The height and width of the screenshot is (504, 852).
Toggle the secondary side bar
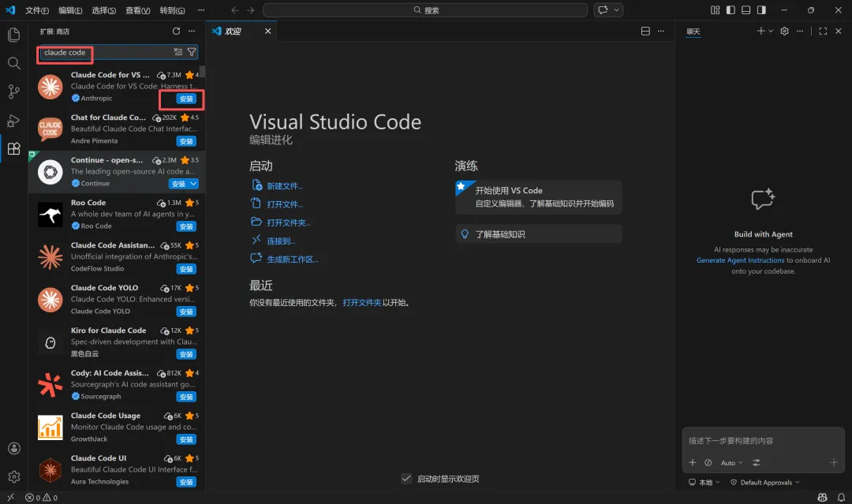pos(761,9)
